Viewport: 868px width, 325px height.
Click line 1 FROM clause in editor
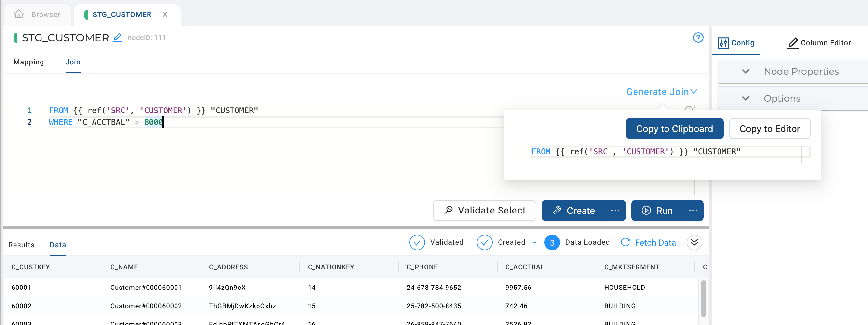[x=153, y=110]
